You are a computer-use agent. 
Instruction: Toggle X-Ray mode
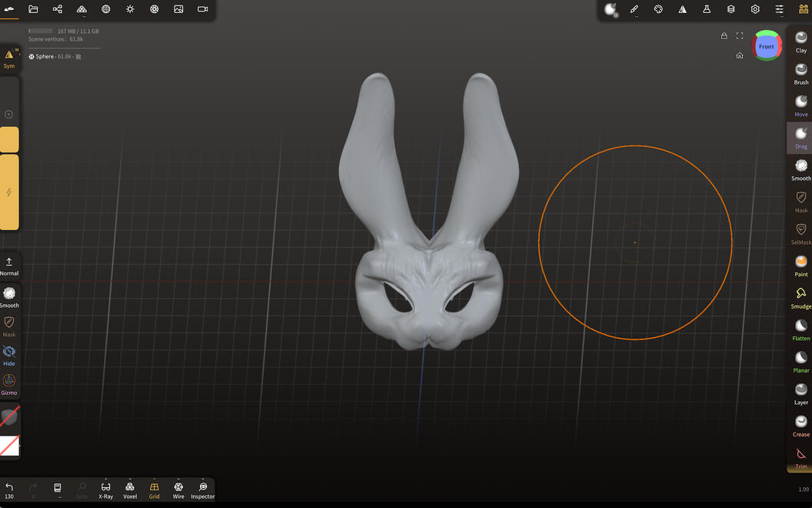click(x=106, y=490)
